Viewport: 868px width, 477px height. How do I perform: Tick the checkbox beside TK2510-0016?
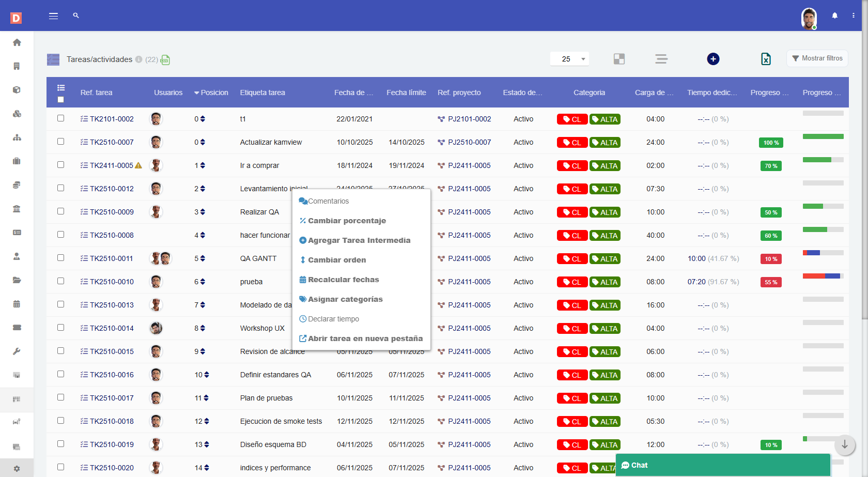click(x=61, y=375)
